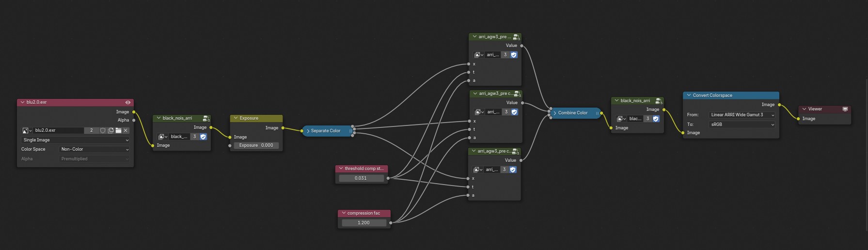Browse node trees in black_nois_arri node feeding Exposure
Screen dimensions: 868x250
coord(163,137)
